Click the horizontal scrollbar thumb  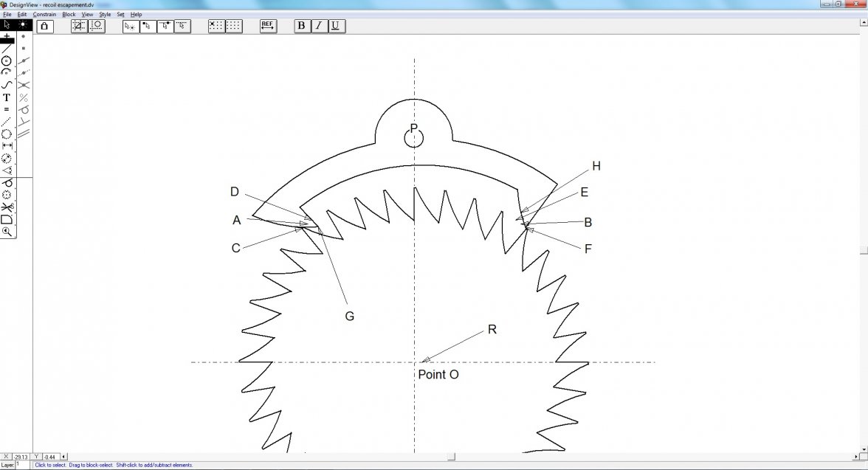coord(450,457)
